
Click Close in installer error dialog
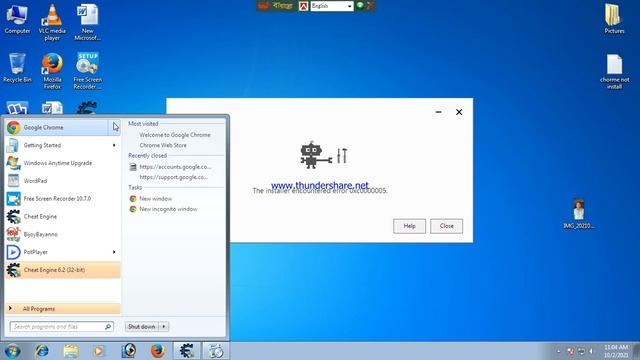[447, 226]
